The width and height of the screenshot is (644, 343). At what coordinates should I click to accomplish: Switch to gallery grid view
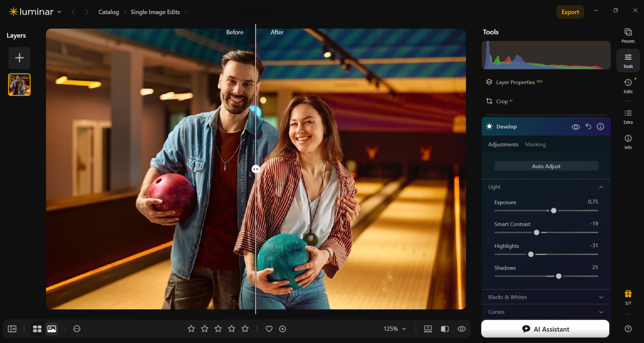tap(37, 329)
